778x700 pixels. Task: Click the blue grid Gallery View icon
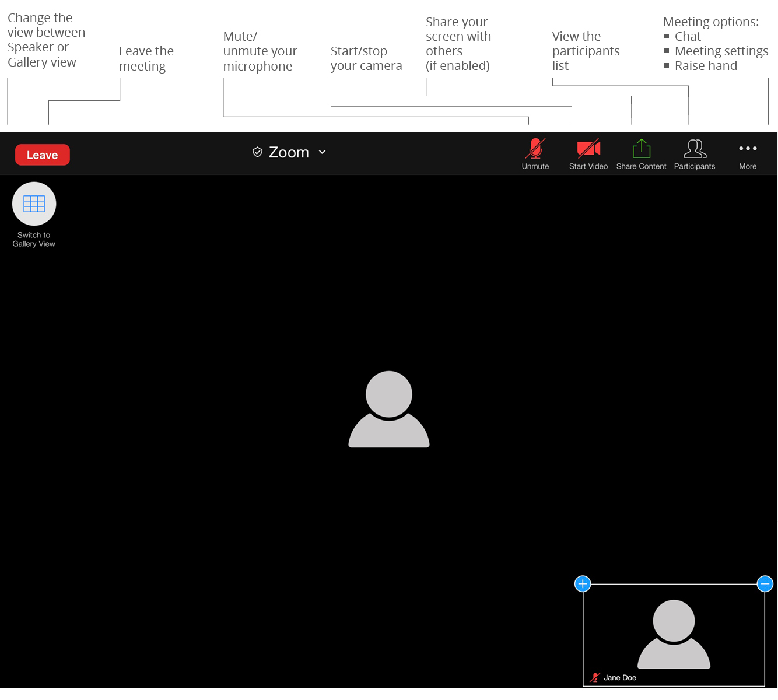[34, 204]
